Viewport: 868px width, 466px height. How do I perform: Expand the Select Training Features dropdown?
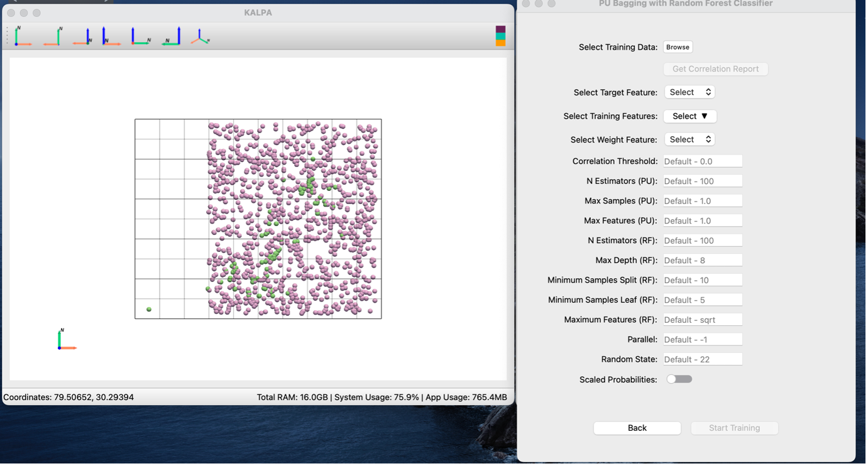coord(689,116)
